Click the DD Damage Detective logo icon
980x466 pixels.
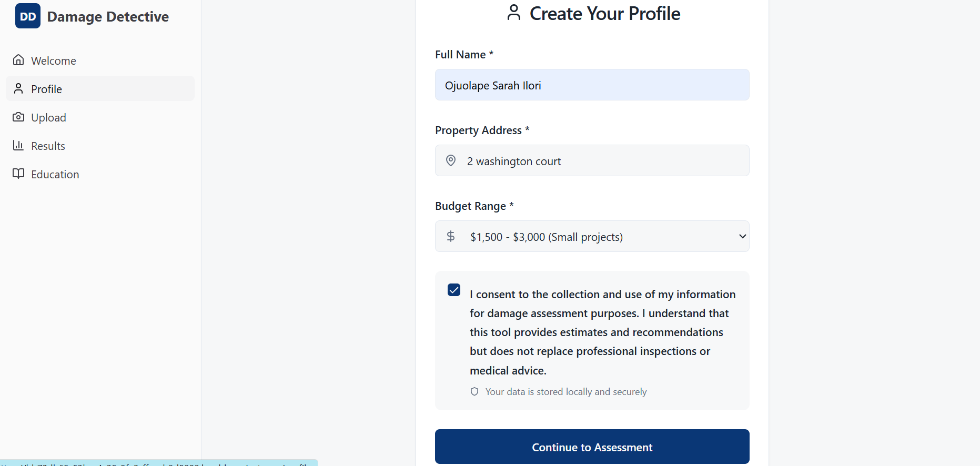28,16
